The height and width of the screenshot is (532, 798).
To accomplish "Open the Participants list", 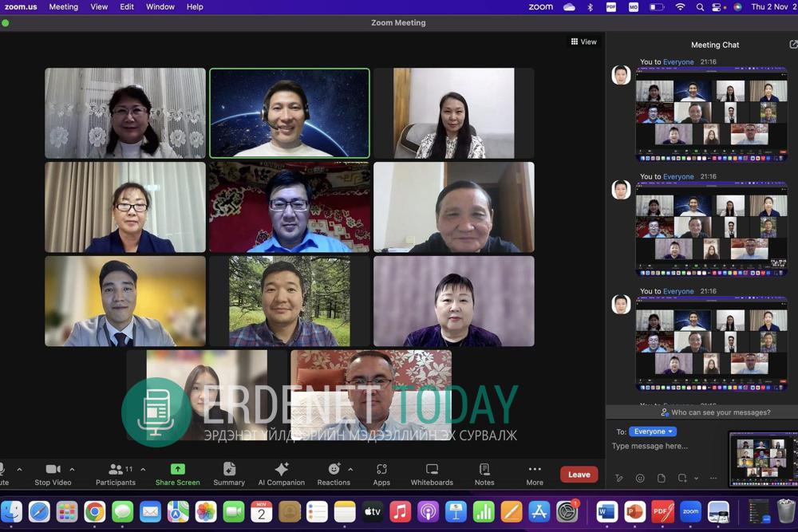I will (x=116, y=474).
